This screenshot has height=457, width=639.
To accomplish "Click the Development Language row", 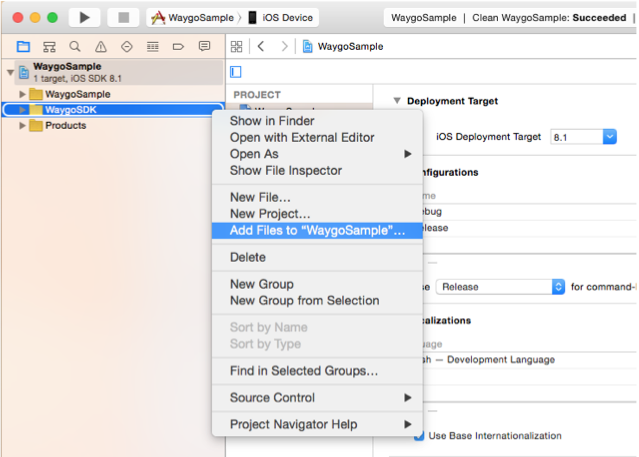I will [x=501, y=360].
